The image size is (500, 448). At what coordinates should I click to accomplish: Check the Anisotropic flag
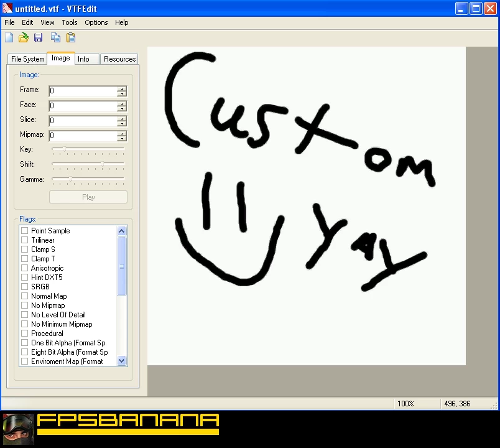click(24, 268)
